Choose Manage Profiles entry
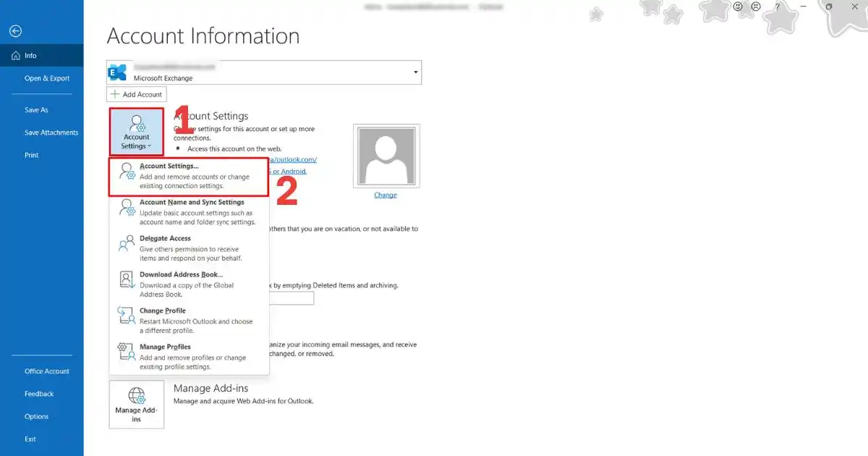Image resolution: width=868 pixels, height=456 pixels. coord(189,357)
